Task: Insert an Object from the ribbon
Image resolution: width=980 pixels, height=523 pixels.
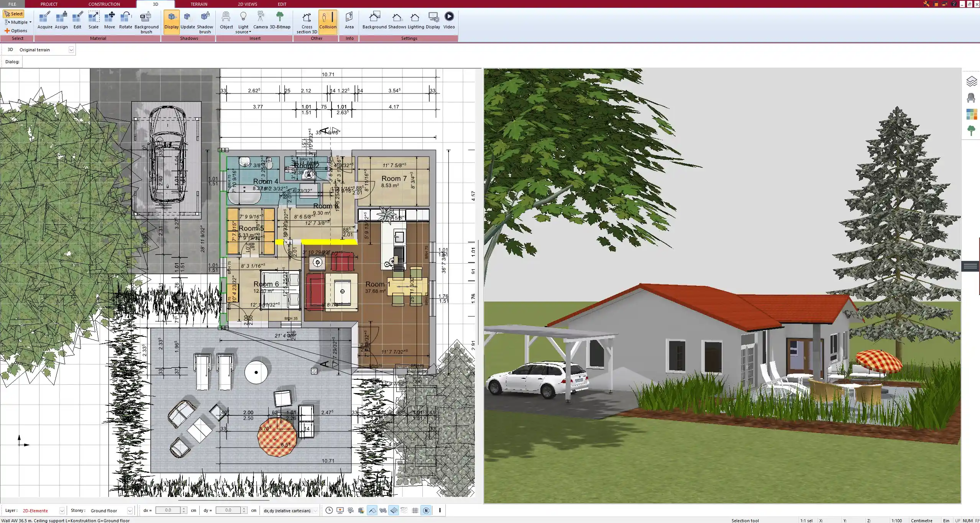Action: click(227, 21)
